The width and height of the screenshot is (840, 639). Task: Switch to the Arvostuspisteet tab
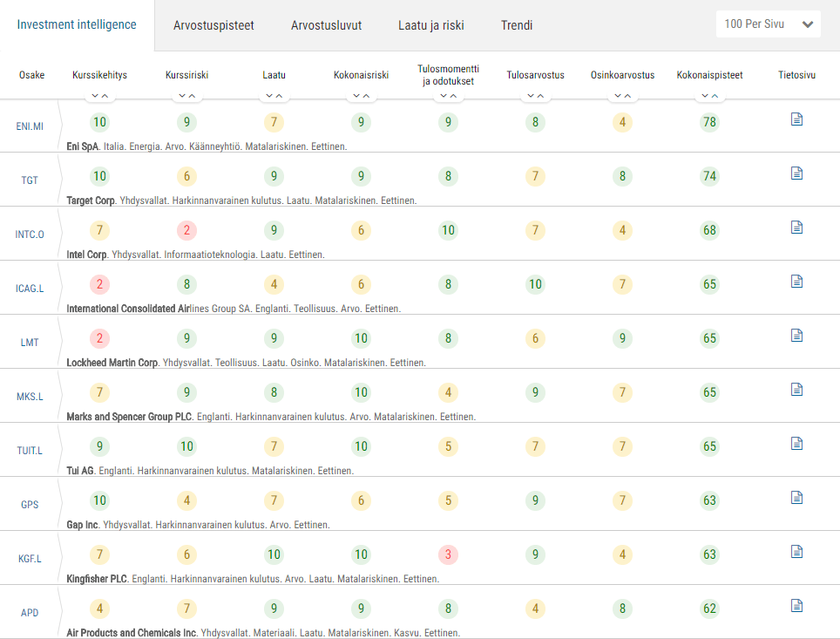tap(213, 25)
